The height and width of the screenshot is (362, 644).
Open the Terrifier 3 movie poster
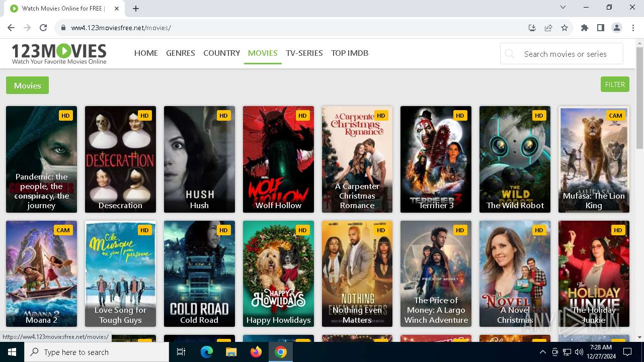(436, 159)
